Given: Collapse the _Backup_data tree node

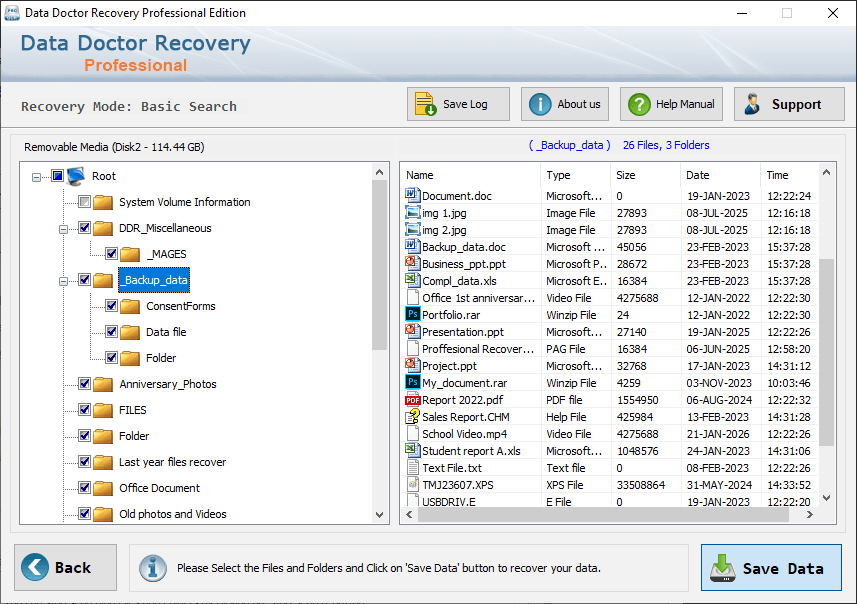Looking at the screenshot, I should 63,281.
